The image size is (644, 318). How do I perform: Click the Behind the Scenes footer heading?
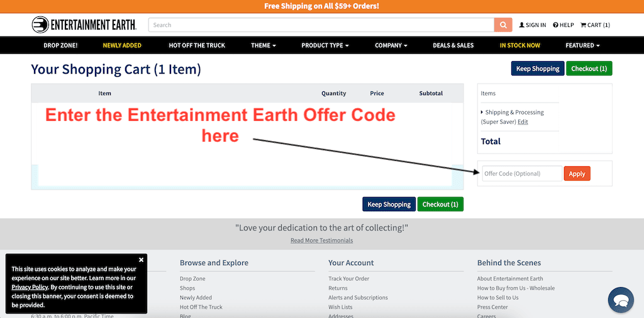point(509,263)
